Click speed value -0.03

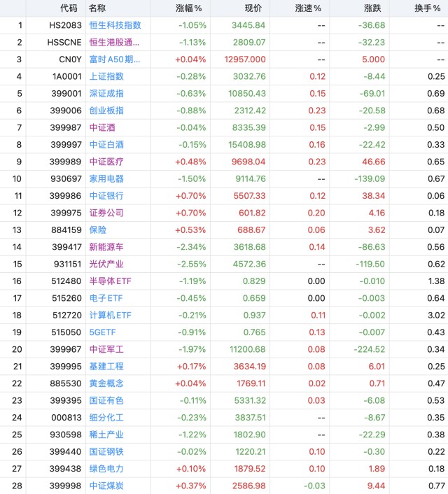(x=314, y=486)
